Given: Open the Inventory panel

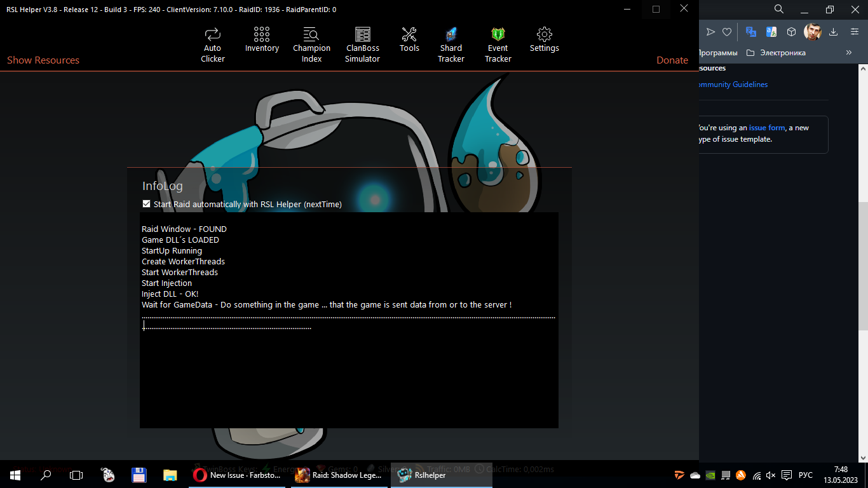Looking at the screenshot, I should 261,39.
